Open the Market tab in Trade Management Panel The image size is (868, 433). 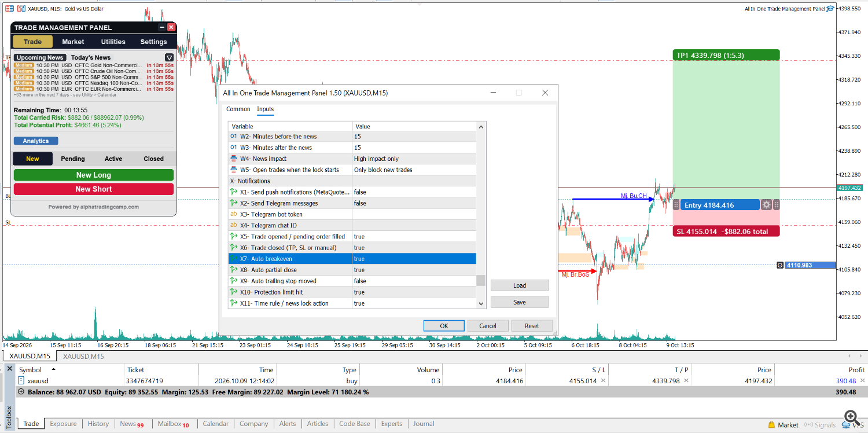tap(73, 42)
